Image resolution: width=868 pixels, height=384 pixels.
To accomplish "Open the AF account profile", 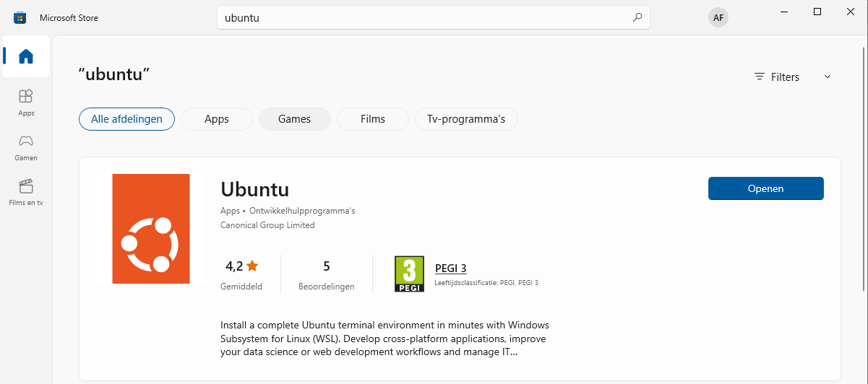I will pos(718,17).
